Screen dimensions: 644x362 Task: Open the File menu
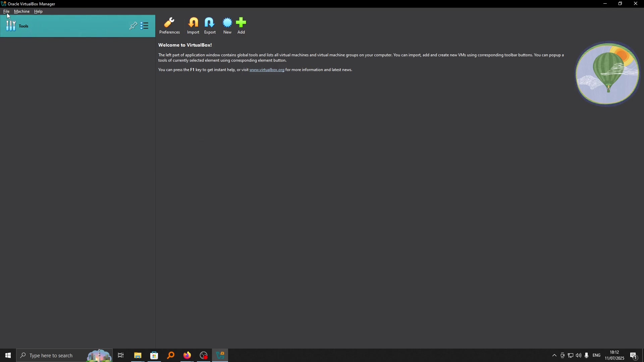(x=6, y=11)
